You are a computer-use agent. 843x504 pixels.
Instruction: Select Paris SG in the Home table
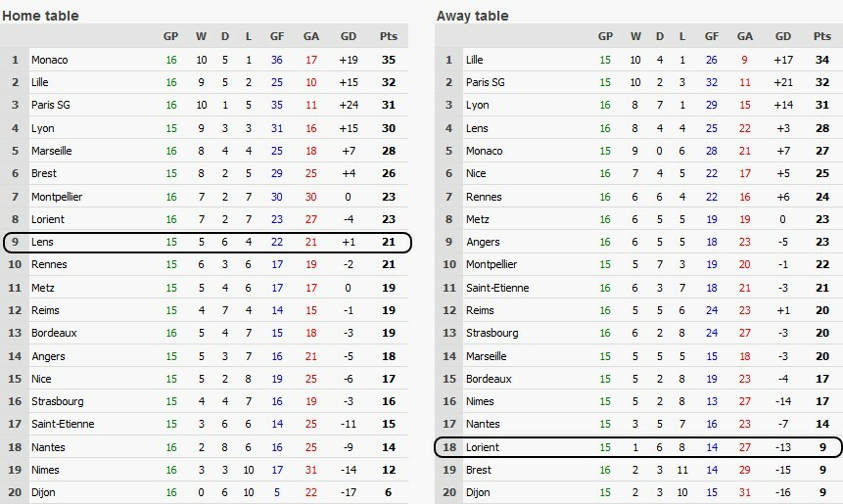pyautogui.click(x=53, y=106)
